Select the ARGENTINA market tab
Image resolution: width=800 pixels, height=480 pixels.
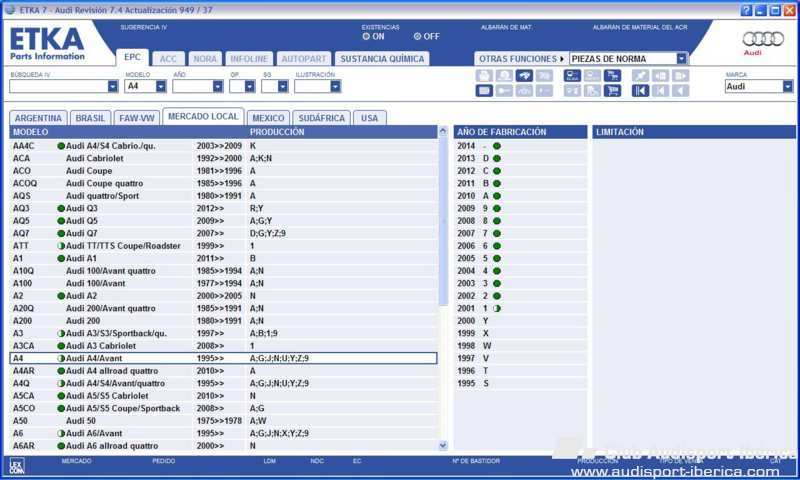click(x=38, y=118)
